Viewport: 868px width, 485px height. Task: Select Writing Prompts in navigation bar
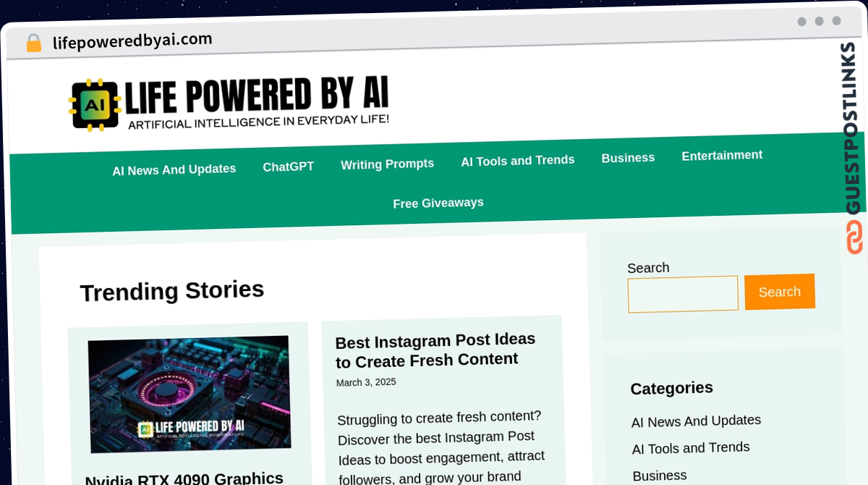(x=387, y=164)
